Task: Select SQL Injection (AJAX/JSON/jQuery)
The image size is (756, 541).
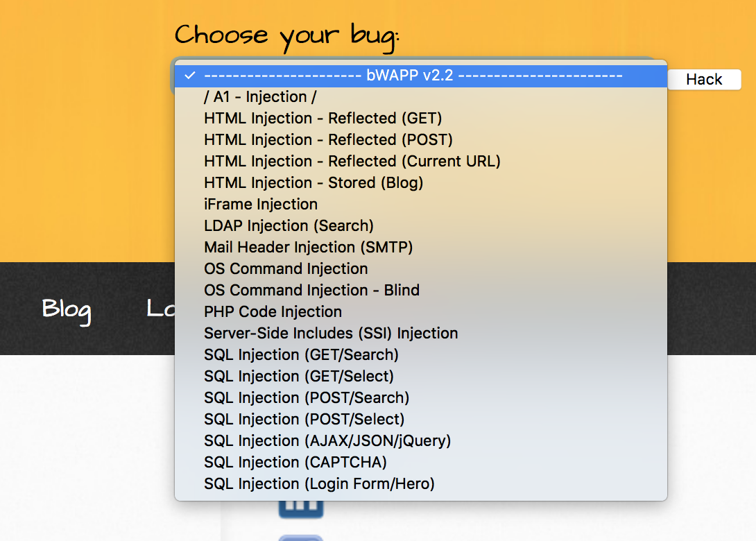Action: click(x=327, y=441)
